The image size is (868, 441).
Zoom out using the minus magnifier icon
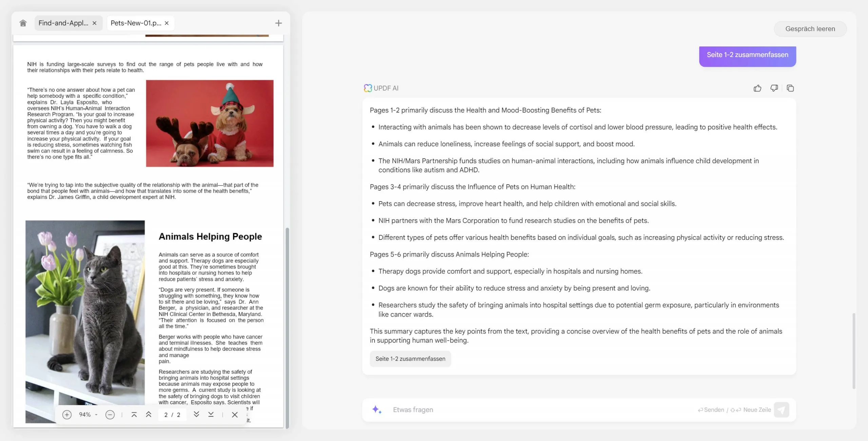110,415
